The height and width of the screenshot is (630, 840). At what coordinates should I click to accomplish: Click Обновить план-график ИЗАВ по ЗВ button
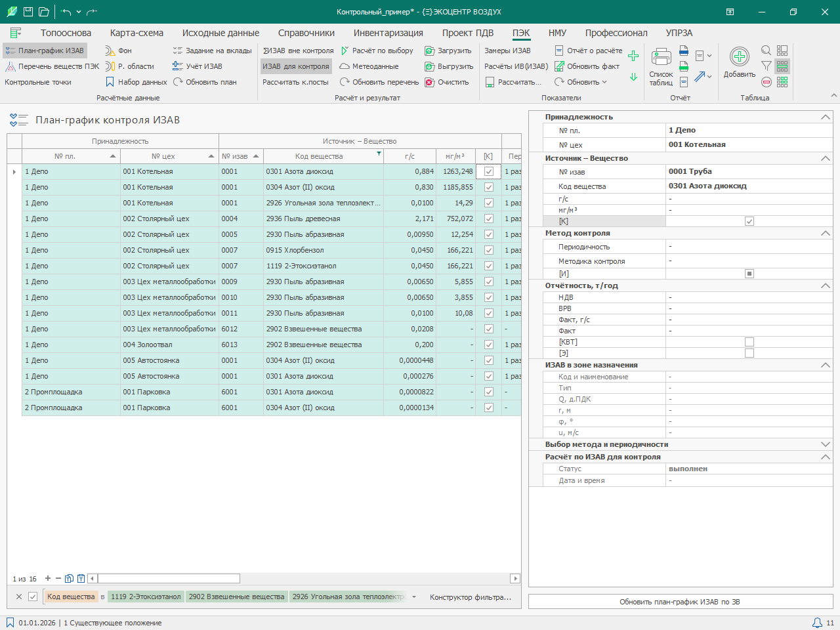pyautogui.click(x=681, y=602)
